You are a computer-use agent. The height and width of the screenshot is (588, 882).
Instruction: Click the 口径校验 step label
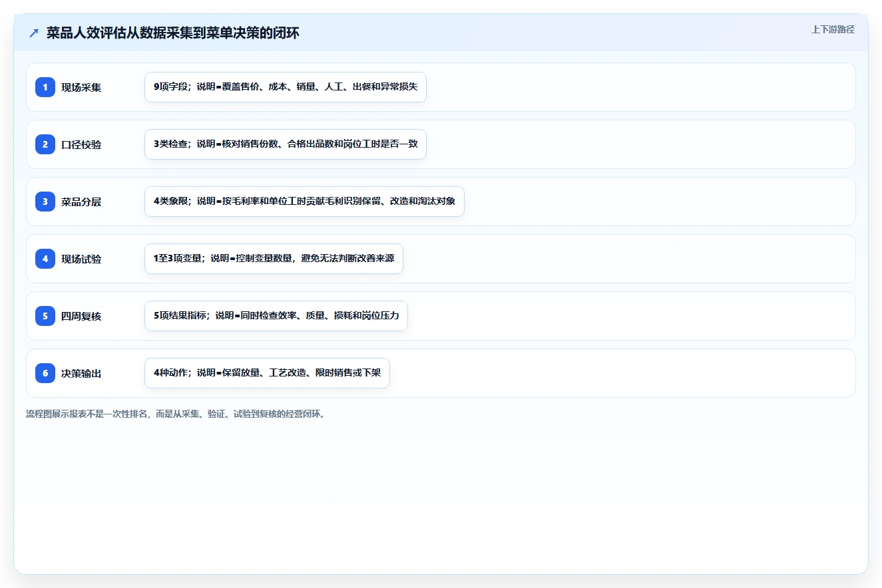81,144
